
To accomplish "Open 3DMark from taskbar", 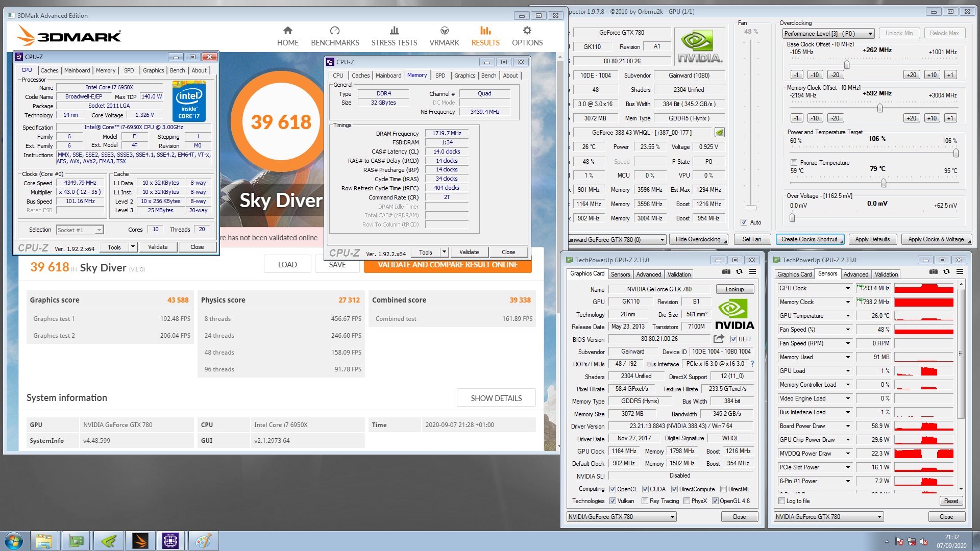I will pyautogui.click(x=140, y=541).
